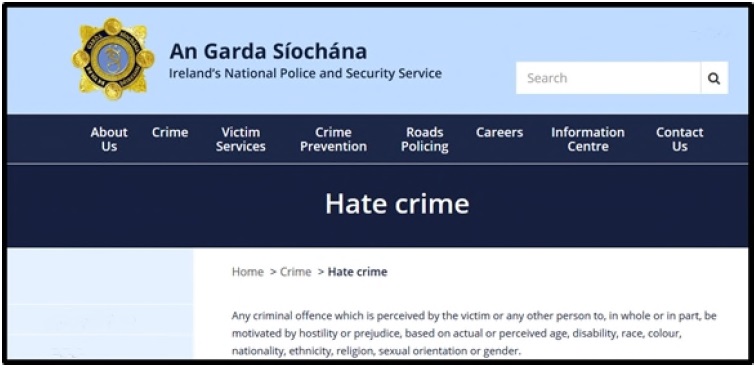This screenshot has height=369, width=756.
Task: Open the Roads Policing menu item
Action: click(425, 139)
